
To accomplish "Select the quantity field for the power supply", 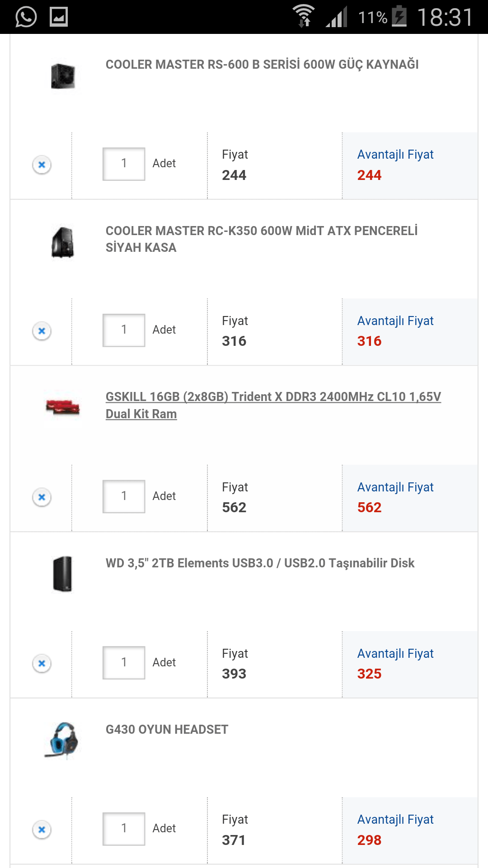I will click(x=123, y=164).
